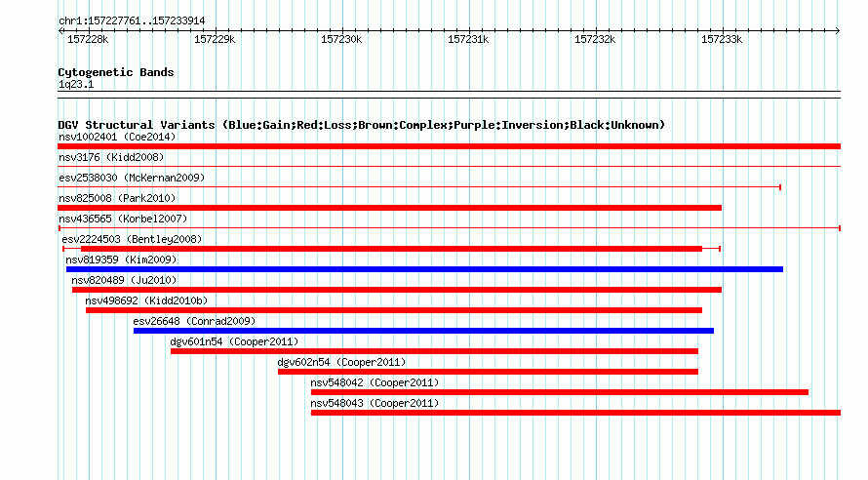Click the Cytogenetic Bands track title

click(x=116, y=72)
